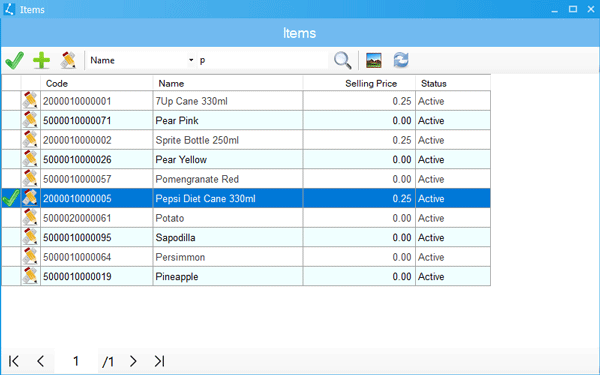Viewport: 600px width, 375px height.
Task: Go to previous page
Action: (41, 361)
